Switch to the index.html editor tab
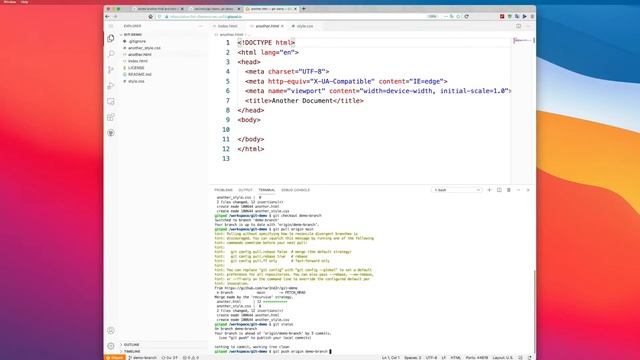This screenshot has height=360, width=640. tap(227, 26)
